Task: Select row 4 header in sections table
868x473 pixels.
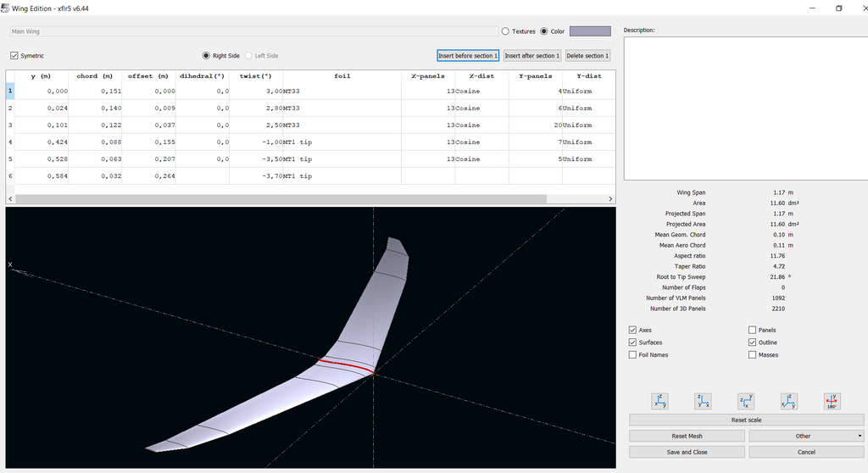Action: (x=10, y=142)
